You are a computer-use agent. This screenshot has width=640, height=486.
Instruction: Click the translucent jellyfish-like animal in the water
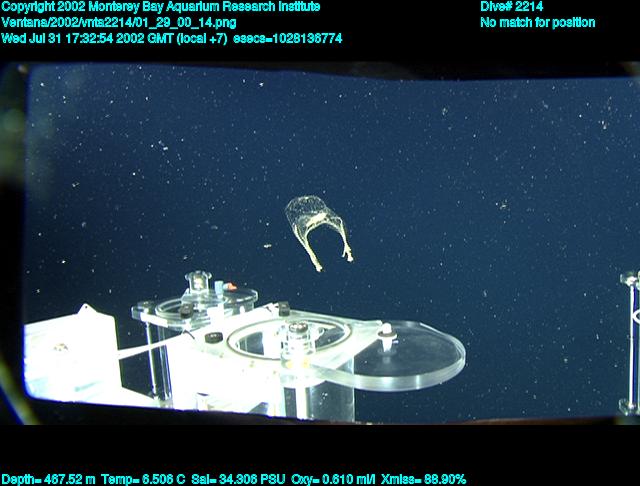(319, 233)
